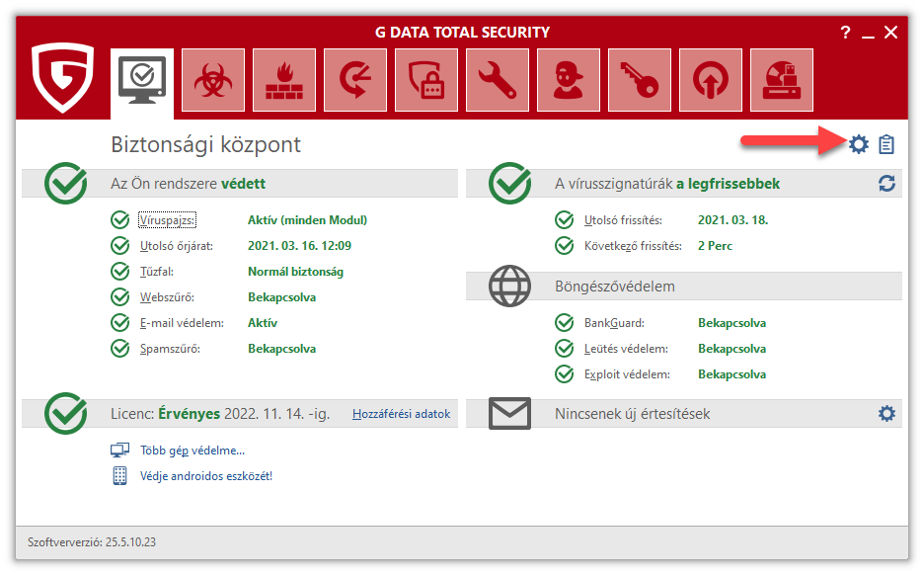This screenshot has height=575, width=924.
Task: Click the 2 Perc next update value
Action: 715,246
